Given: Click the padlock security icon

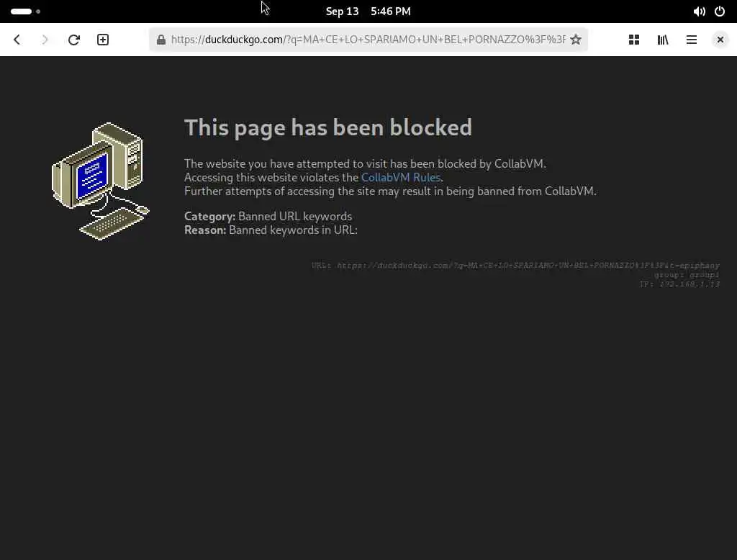Looking at the screenshot, I should tap(161, 40).
